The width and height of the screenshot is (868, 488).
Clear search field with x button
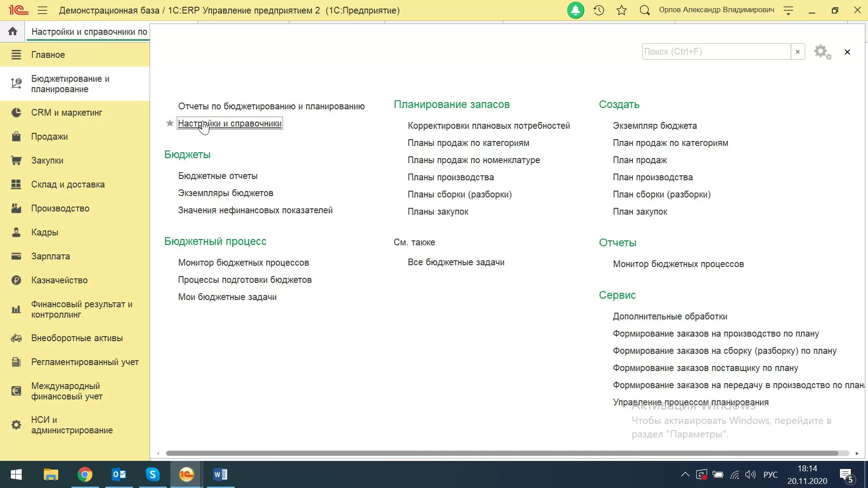click(797, 52)
